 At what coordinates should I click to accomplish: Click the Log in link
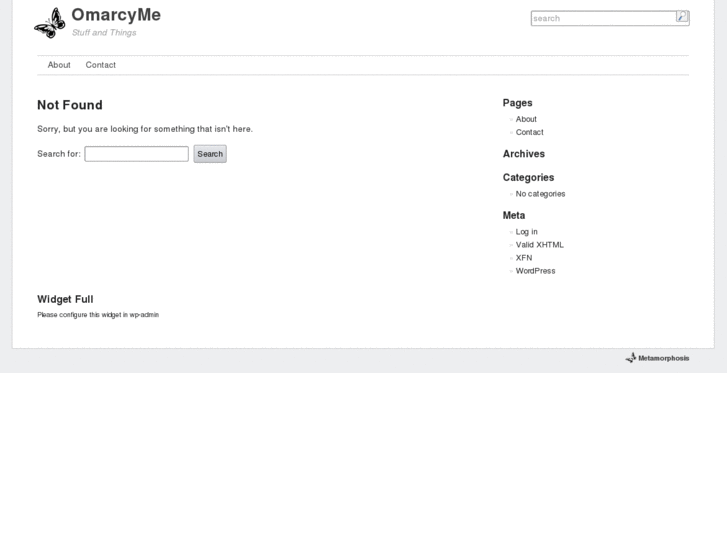(527, 232)
